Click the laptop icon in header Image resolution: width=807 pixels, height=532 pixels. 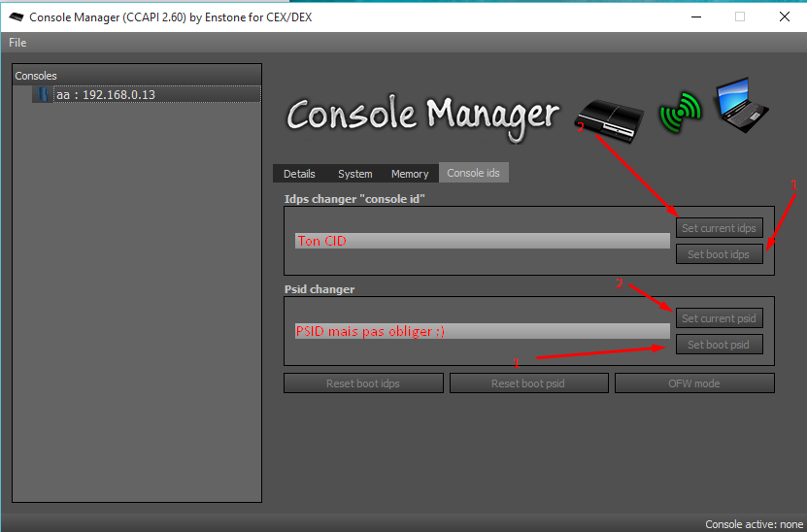pos(741,105)
